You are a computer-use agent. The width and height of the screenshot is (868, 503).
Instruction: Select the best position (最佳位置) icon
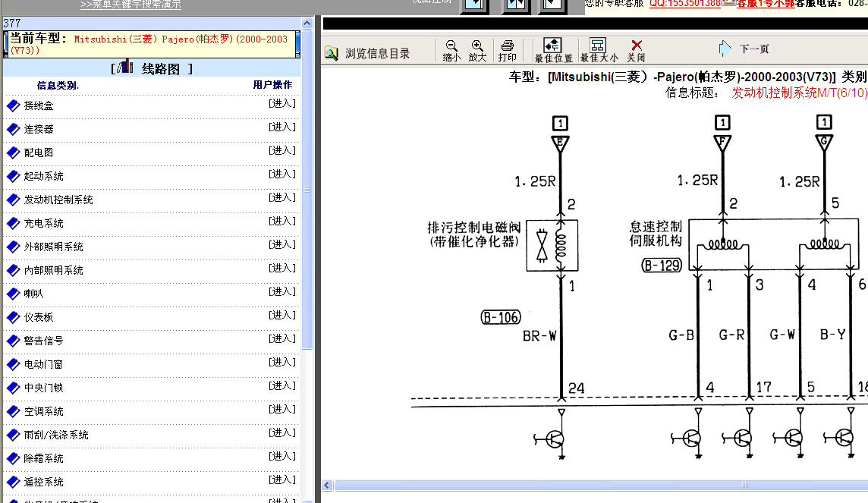click(552, 46)
